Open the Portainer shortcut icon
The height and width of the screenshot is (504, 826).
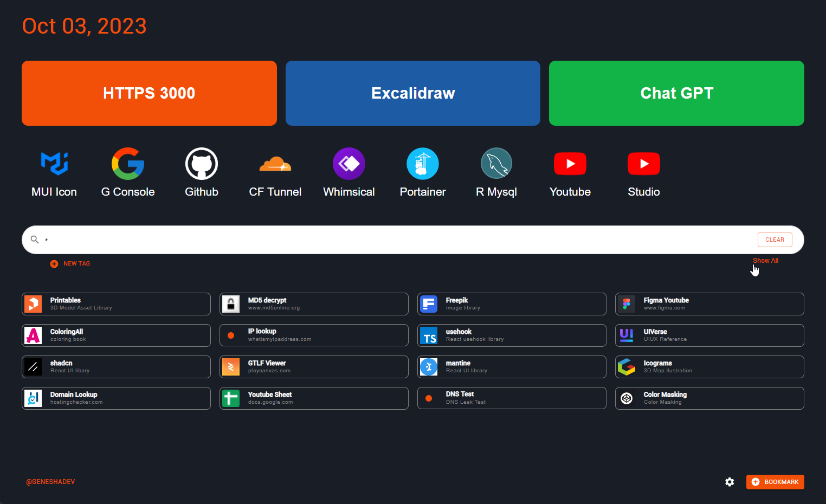tap(423, 164)
